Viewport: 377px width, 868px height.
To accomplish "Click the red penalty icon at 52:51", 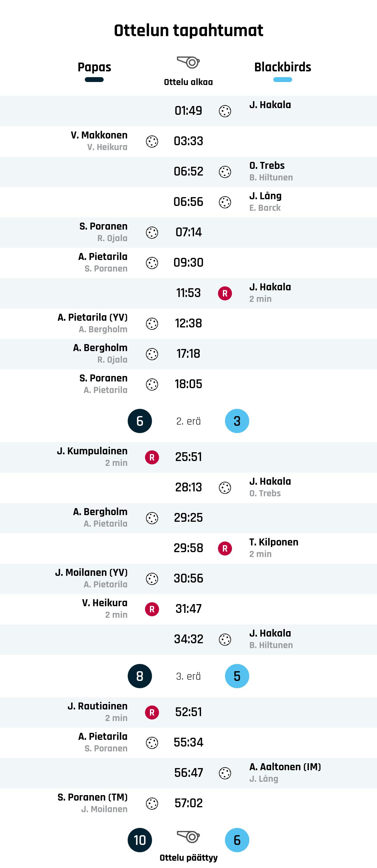I will (x=152, y=712).
